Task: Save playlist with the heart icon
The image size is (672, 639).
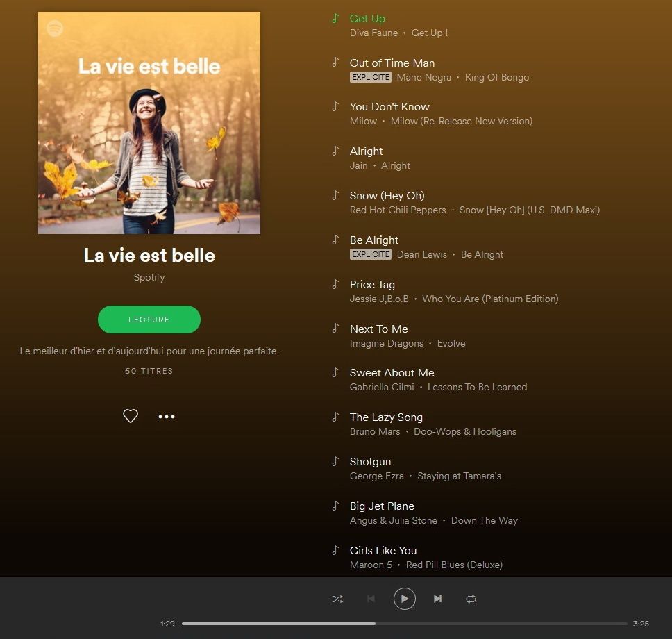Action: 131,416
